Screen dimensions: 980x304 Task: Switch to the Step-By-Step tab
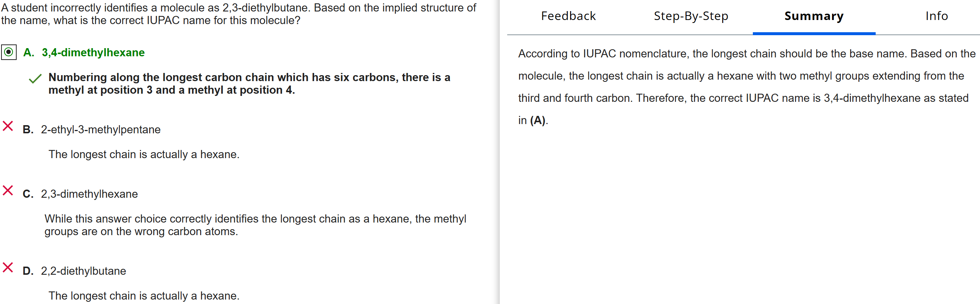click(x=690, y=16)
